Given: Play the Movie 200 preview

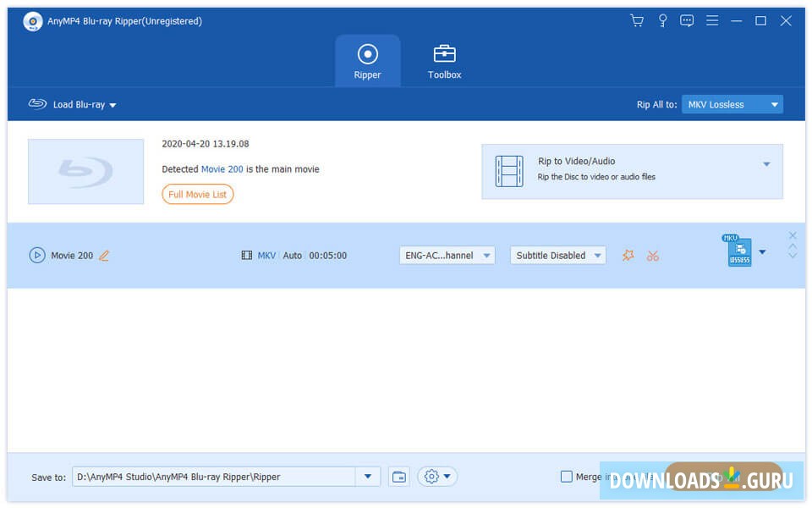Looking at the screenshot, I should pyautogui.click(x=36, y=255).
